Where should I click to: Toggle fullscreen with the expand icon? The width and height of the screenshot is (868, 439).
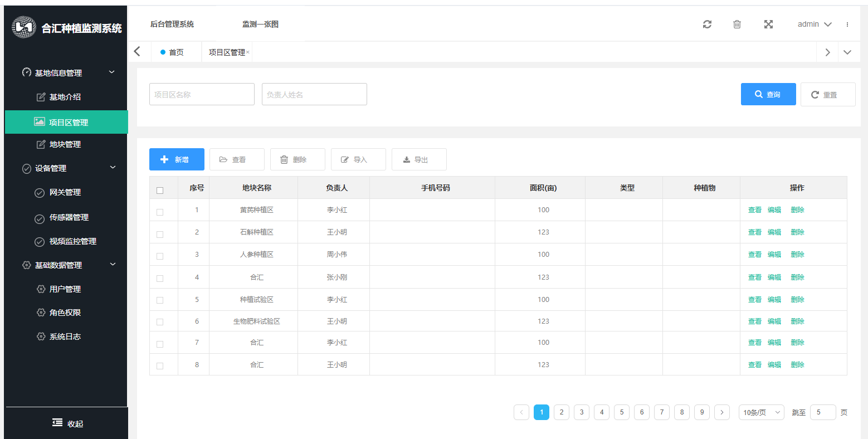click(768, 24)
